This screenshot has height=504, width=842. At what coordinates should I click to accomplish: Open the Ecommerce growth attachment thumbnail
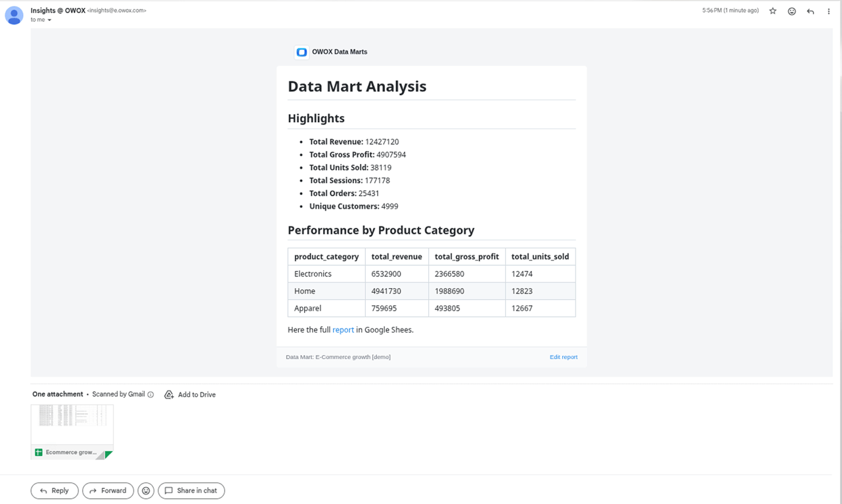coord(72,425)
